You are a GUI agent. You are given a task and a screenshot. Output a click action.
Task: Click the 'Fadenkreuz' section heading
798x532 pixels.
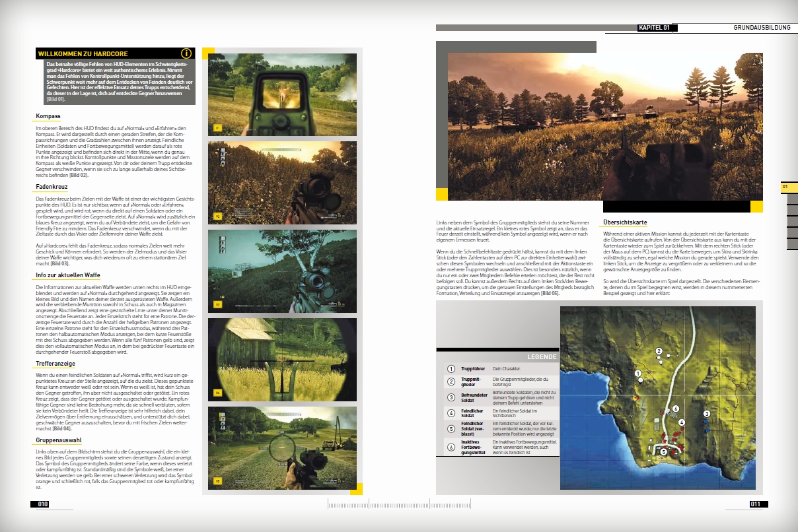tap(51, 187)
